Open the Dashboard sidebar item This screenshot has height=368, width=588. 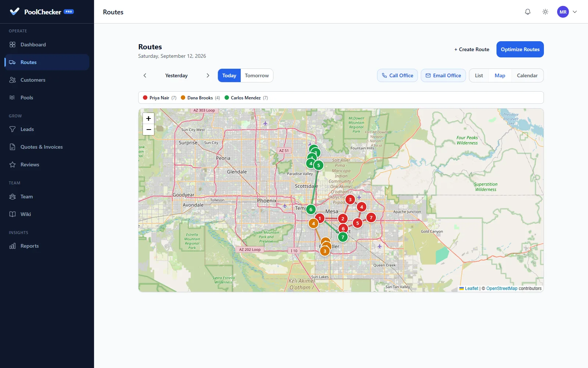coord(47,45)
